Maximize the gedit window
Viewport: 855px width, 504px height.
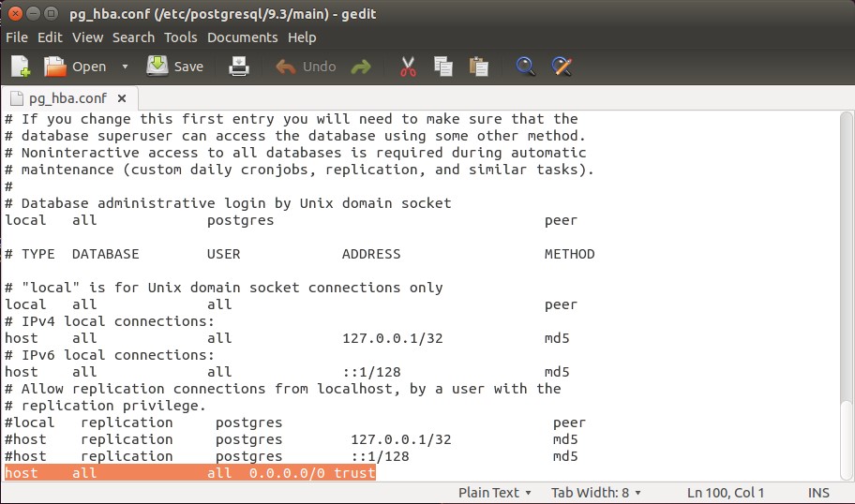52,14
